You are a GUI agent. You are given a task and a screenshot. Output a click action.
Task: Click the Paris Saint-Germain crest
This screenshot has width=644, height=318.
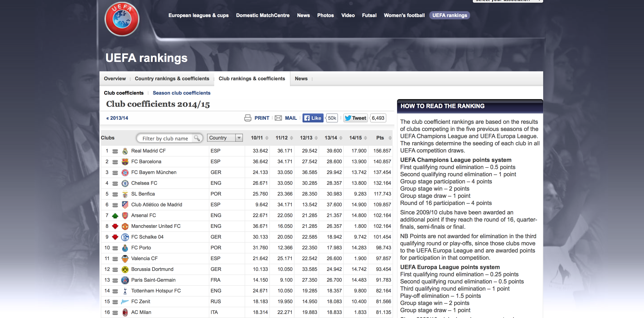(x=125, y=280)
